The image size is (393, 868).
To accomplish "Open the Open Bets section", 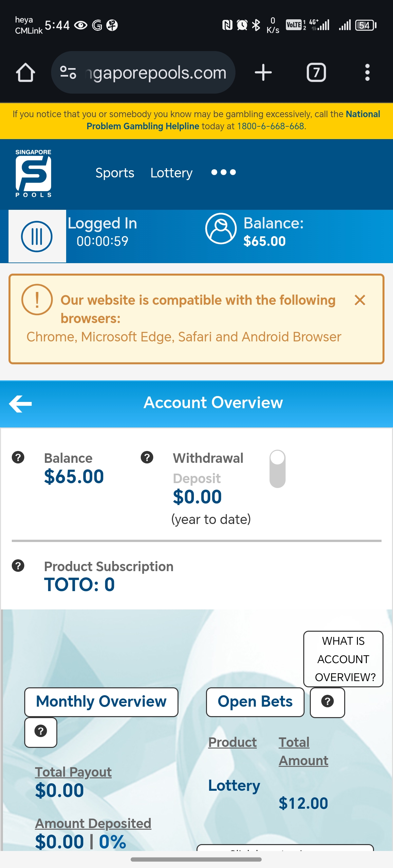I will click(x=255, y=701).
